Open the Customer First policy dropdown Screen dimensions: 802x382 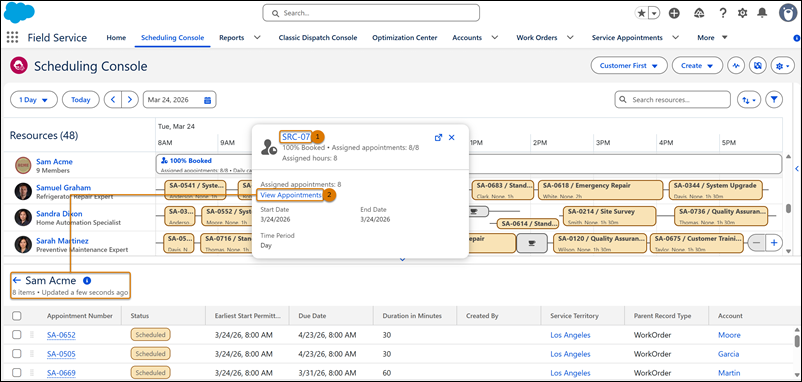coord(629,65)
